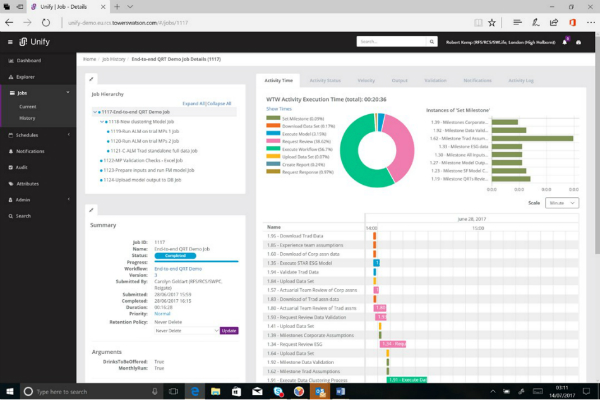The width and height of the screenshot is (600, 400).
Task: Toggle the hamburger menu beside the Unify logo
Action: pyautogui.click(x=10, y=42)
